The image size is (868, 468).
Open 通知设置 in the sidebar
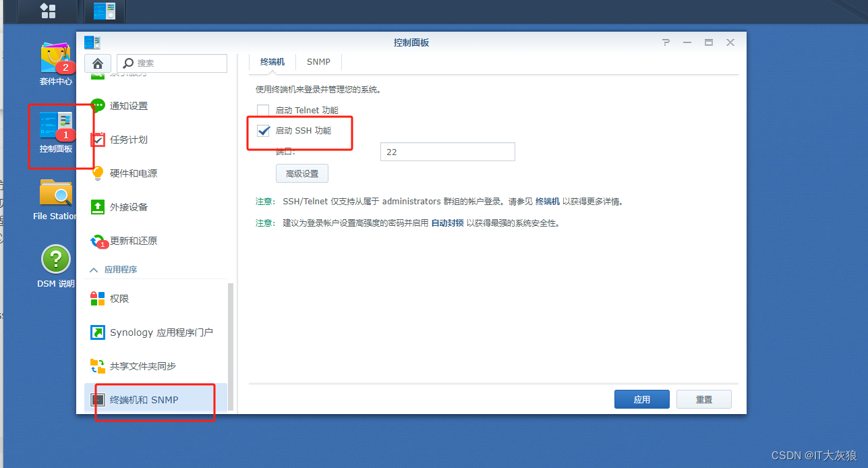[x=156, y=106]
